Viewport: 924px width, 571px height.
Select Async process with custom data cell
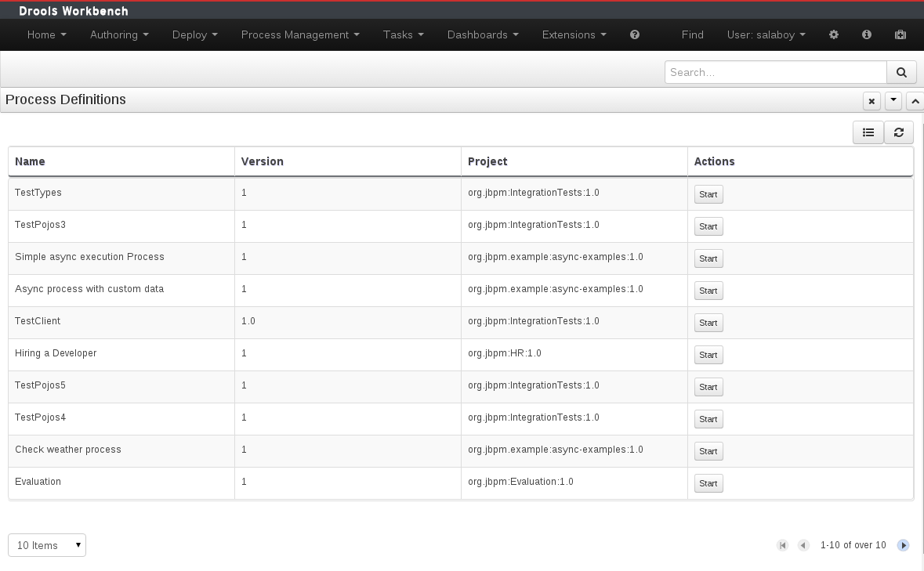(x=121, y=290)
